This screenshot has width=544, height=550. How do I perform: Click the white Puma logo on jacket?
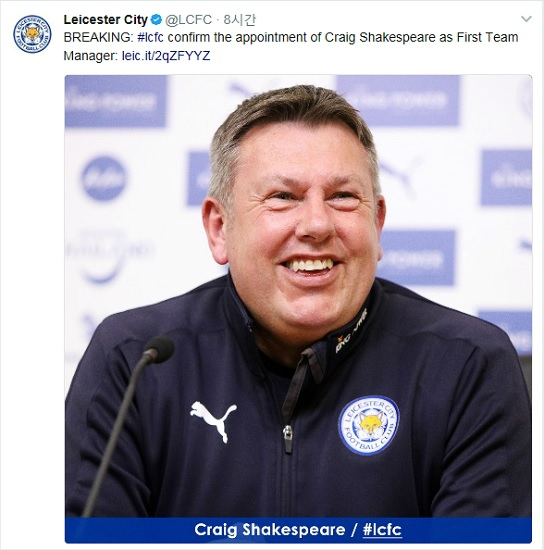tap(213, 421)
